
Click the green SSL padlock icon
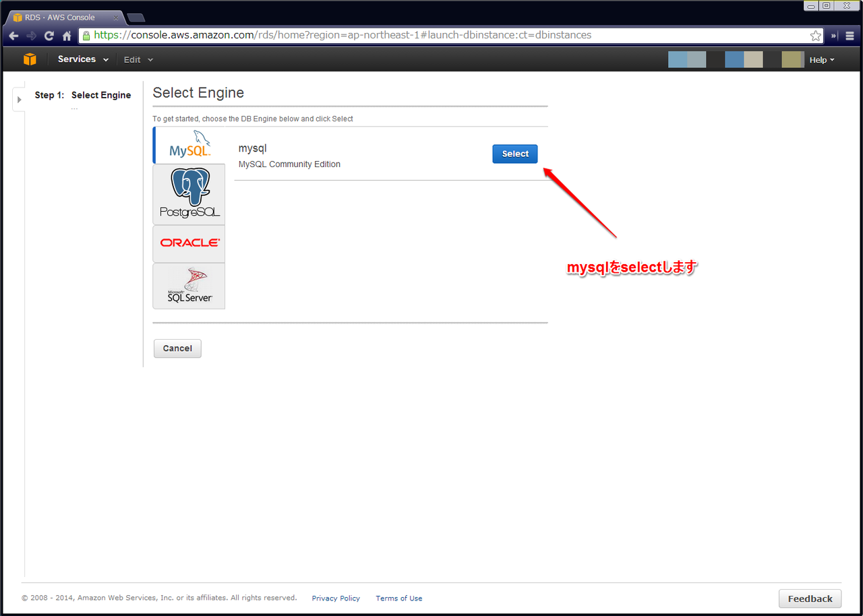(86, 36)
